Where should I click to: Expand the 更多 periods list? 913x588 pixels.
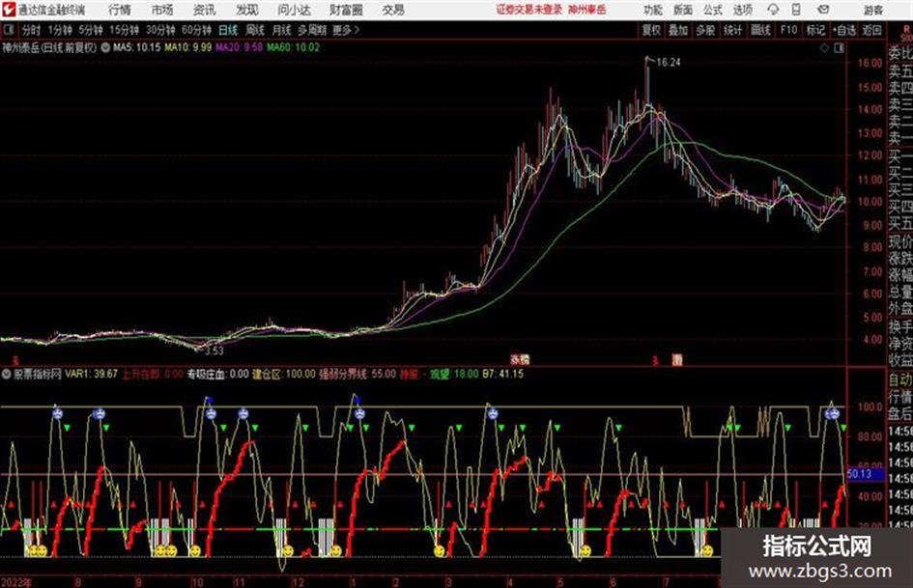click(x=346, y=30)
